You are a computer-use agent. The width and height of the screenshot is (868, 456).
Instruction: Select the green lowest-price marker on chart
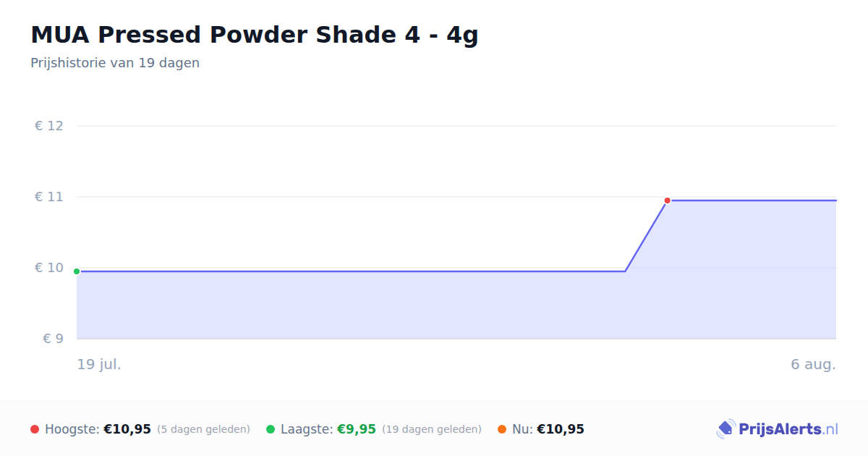(x=77, y=271)
